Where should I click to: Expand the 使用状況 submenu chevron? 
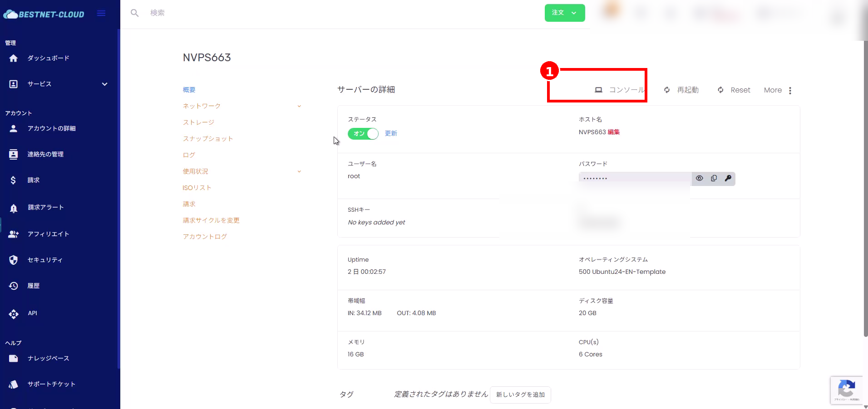pos(299,171)
